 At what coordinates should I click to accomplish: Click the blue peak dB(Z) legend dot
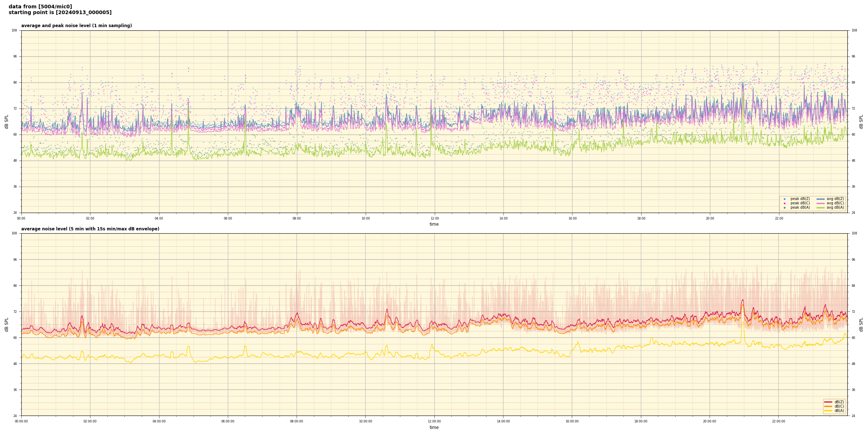pos(784,199)
